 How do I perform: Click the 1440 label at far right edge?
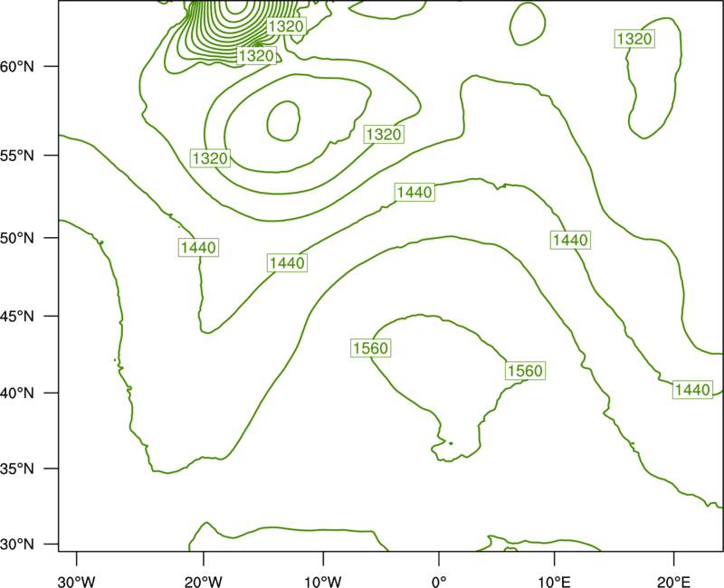(x=692, y=390)
